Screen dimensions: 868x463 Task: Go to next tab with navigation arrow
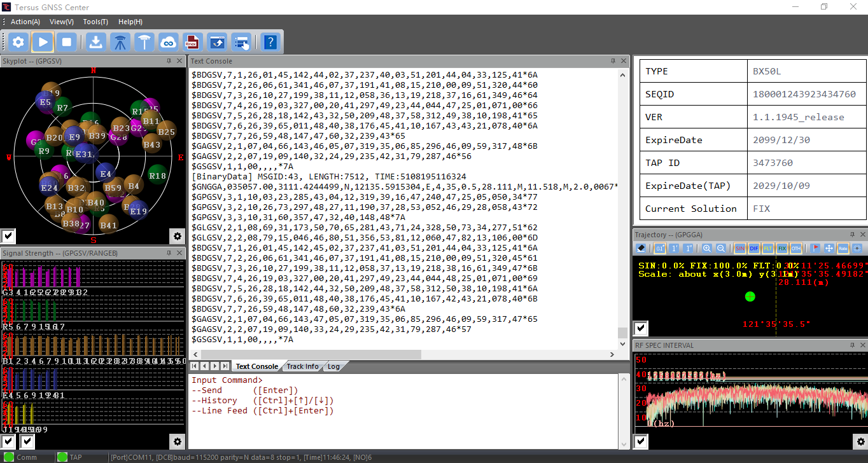pyautogui.click(x=214, y=366)
